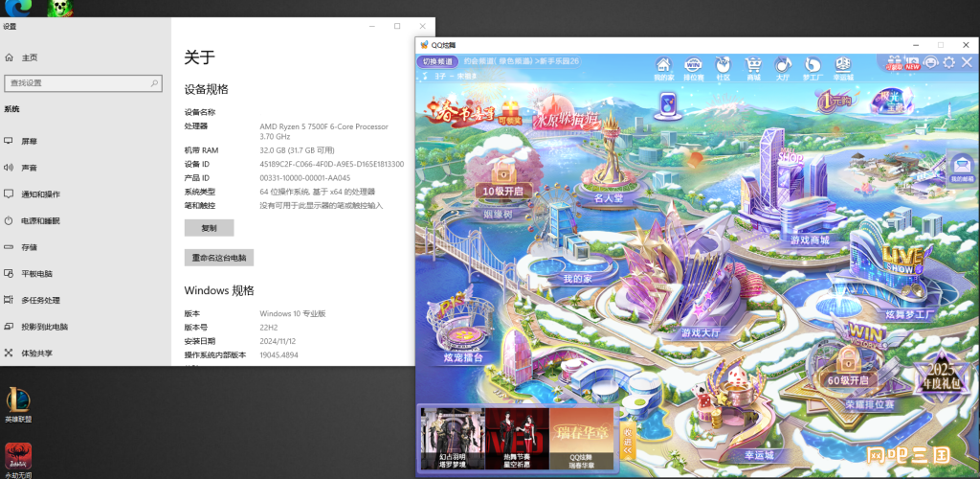The height and width of the screenshot is (479, 980).
Task: Open the 春节嘉年 event banner
Action: point(472,111)
